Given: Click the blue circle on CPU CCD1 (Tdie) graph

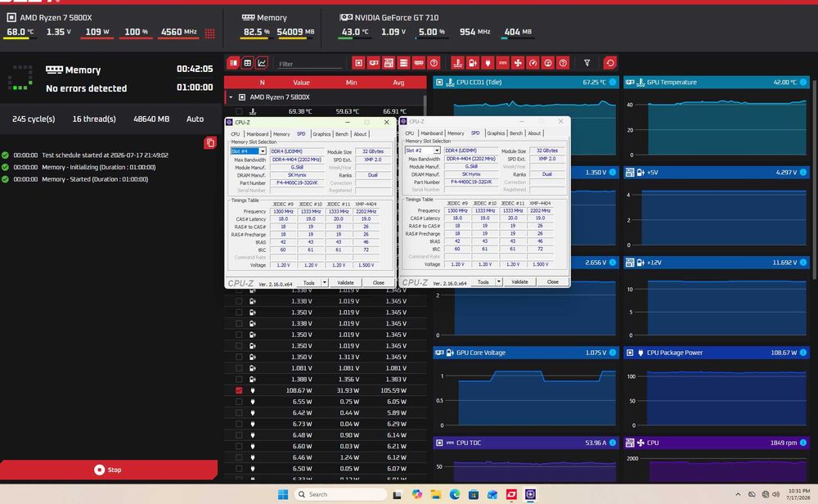Looking at the screenshot, I should click(613, 82).
